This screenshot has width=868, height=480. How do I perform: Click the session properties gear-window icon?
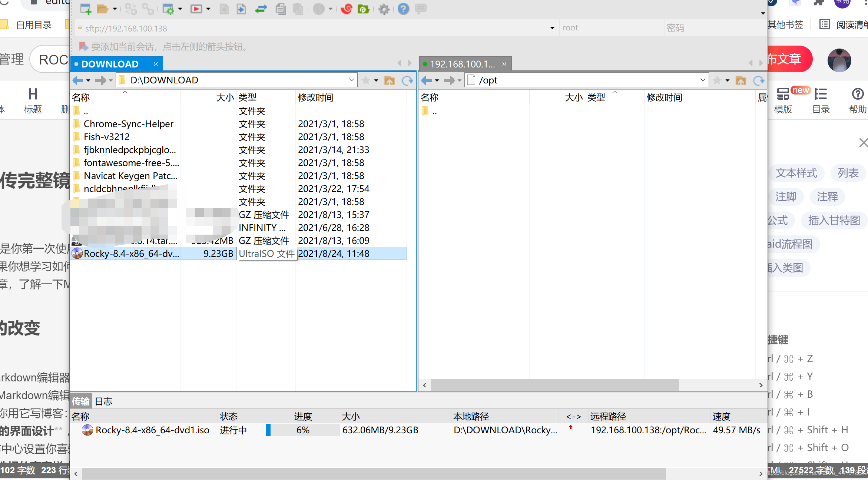[x=169, y=9]
